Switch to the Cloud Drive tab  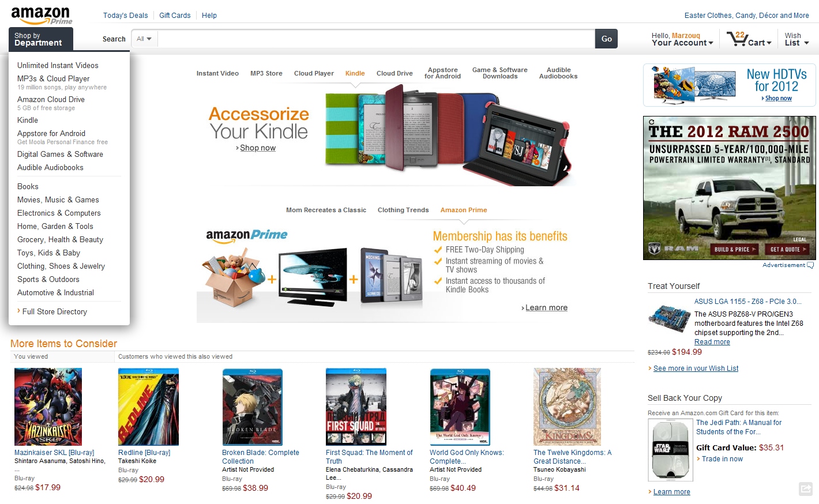(x=395, y=73)
